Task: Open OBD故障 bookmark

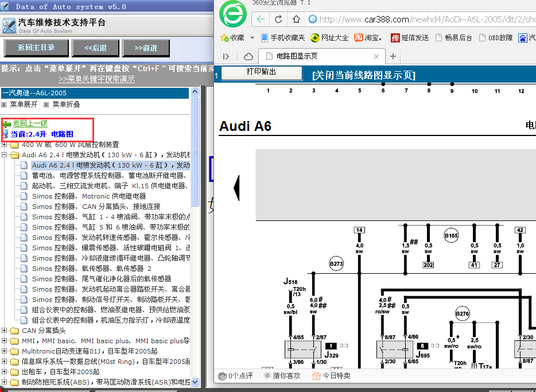Action: (x=496, y=38)
